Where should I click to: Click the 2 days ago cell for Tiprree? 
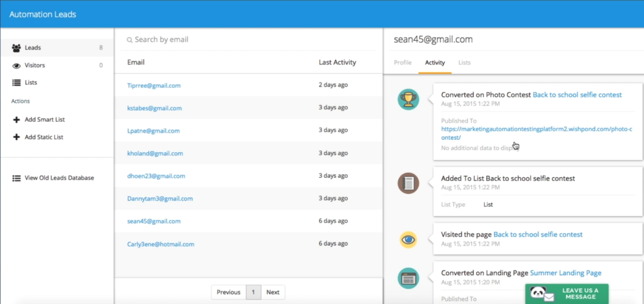pos(333,85)
